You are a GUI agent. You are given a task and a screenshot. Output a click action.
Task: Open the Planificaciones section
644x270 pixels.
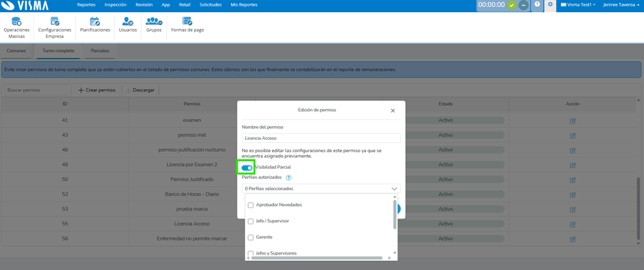coord(95,24)
